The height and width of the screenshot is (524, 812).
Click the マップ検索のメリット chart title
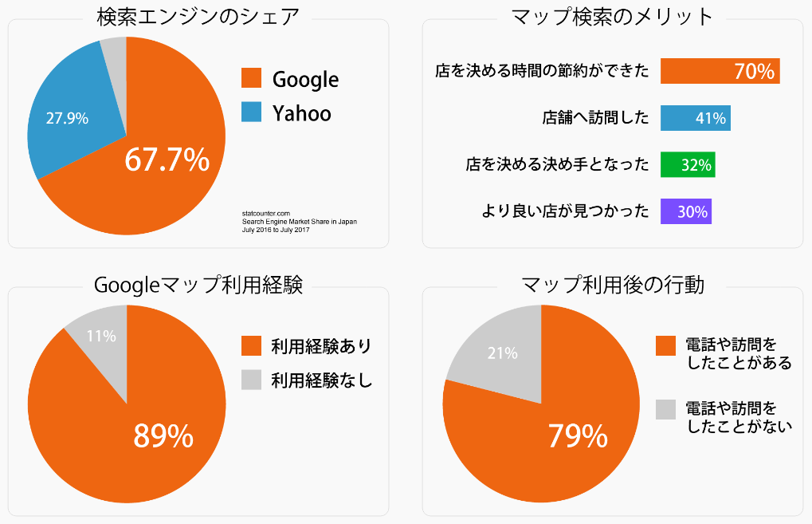click(612, 16)
